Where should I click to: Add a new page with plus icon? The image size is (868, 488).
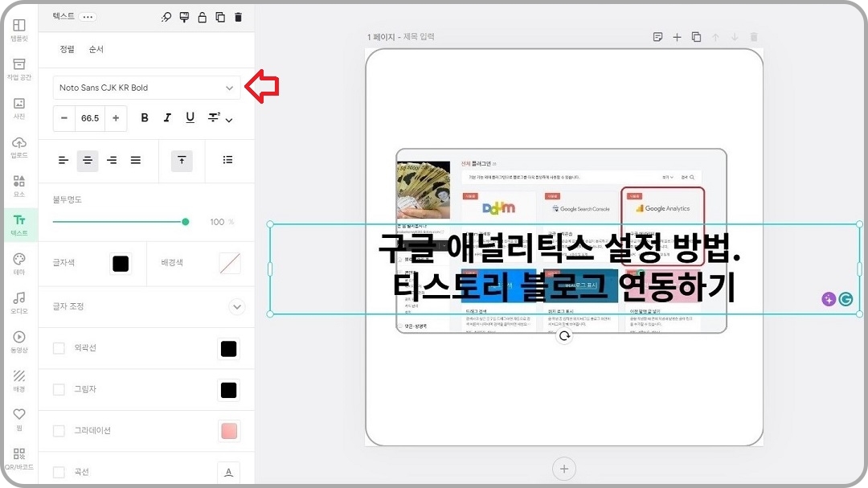point(677,37)
